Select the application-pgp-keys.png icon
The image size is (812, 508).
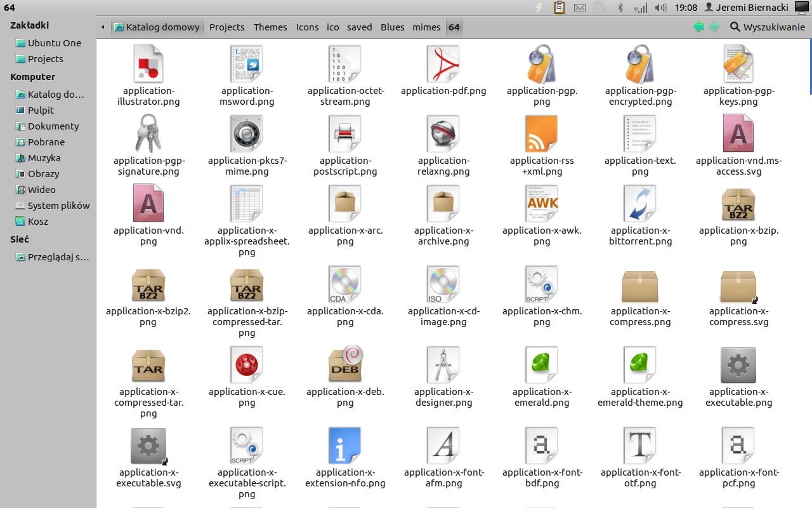click(738, 63)
